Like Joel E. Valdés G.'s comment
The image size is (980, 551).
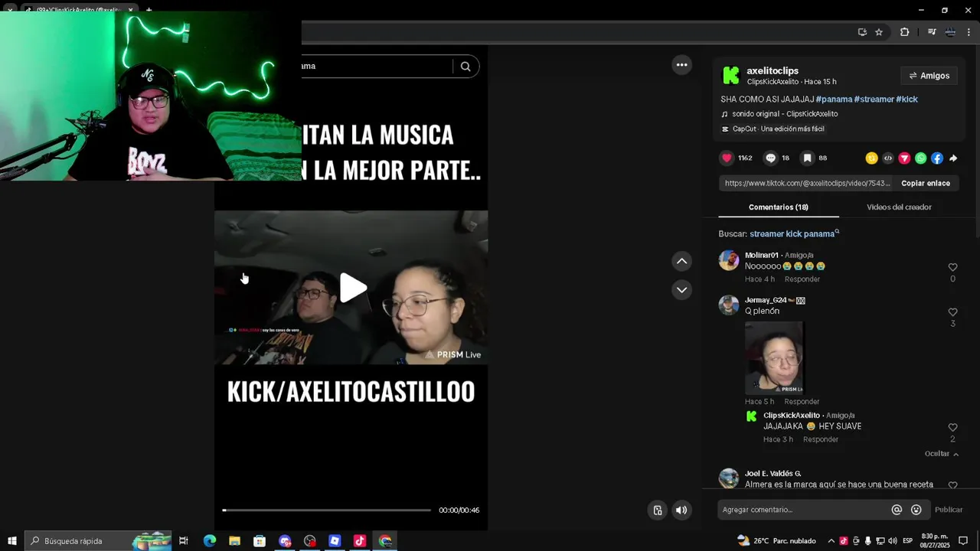(x=952, y=485)
